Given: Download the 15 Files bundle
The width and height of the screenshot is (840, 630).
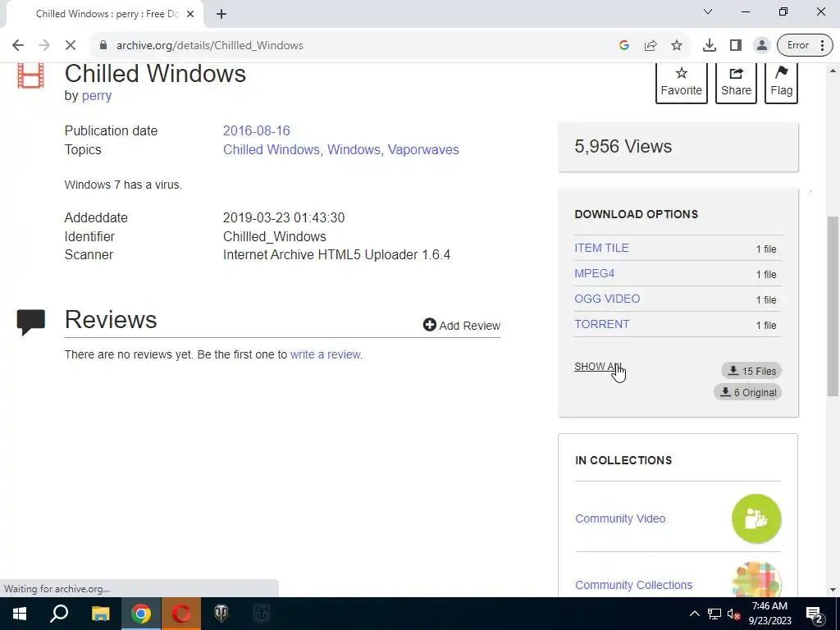Looking at the screenshot, I should pos(751,371).
